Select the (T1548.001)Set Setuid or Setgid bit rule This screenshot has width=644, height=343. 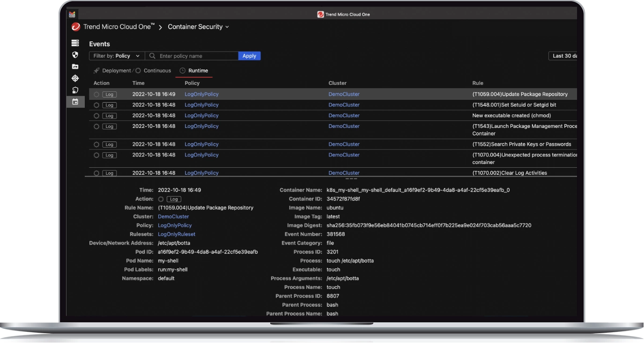(x=514, y=105)
